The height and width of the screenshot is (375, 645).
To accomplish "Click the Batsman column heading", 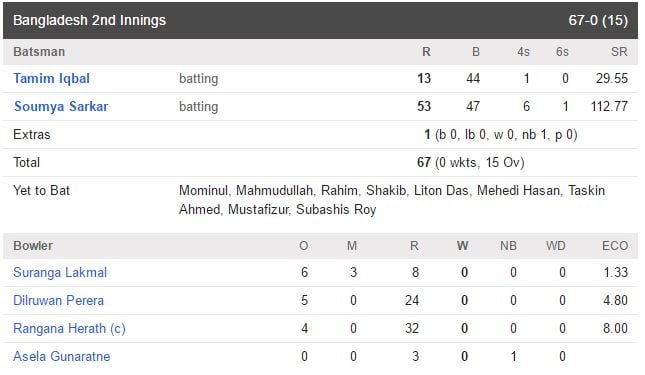I will click(39, 52).
